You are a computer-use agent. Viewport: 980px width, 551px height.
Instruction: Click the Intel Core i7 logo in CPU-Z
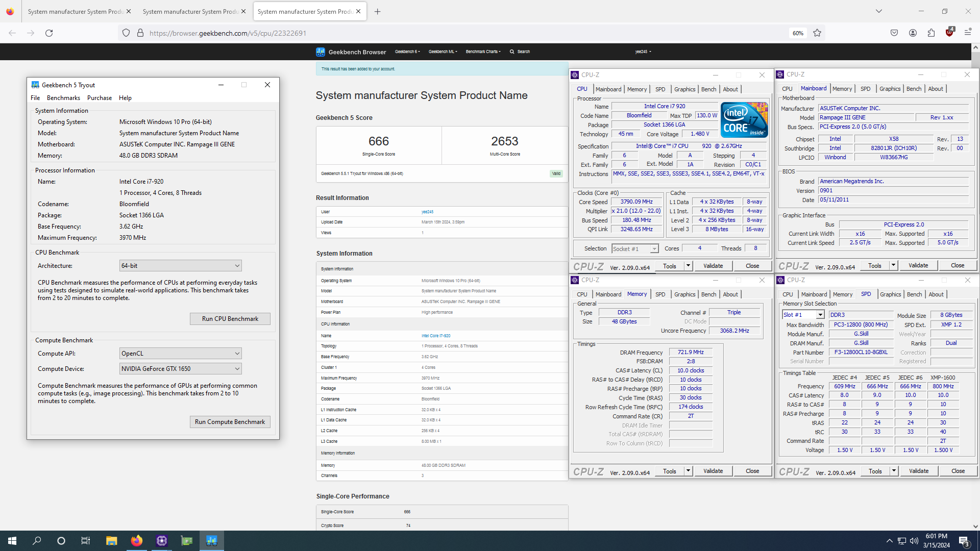(x=744, y=120)
